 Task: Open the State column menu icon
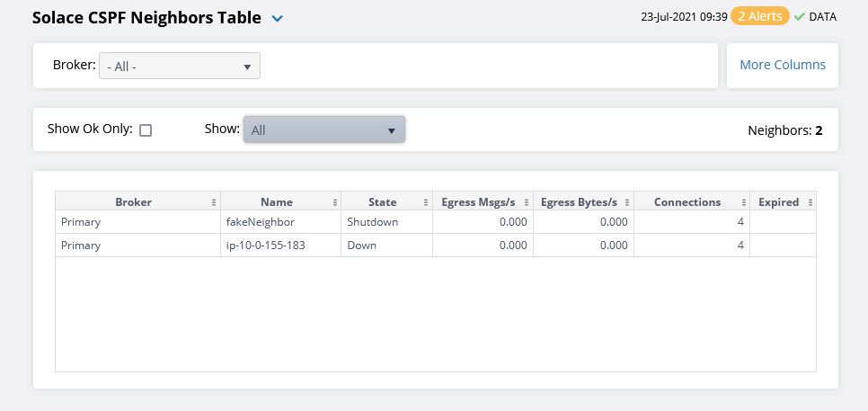425,202
